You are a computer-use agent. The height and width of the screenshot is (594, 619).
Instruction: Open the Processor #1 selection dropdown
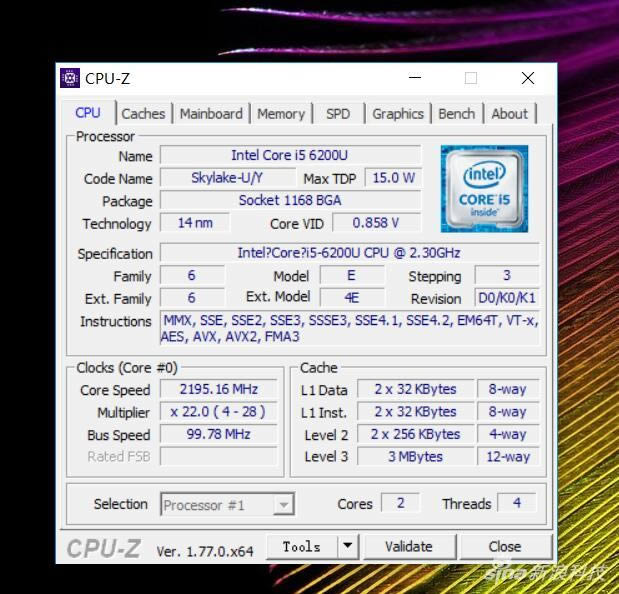[x=227, y=504]
